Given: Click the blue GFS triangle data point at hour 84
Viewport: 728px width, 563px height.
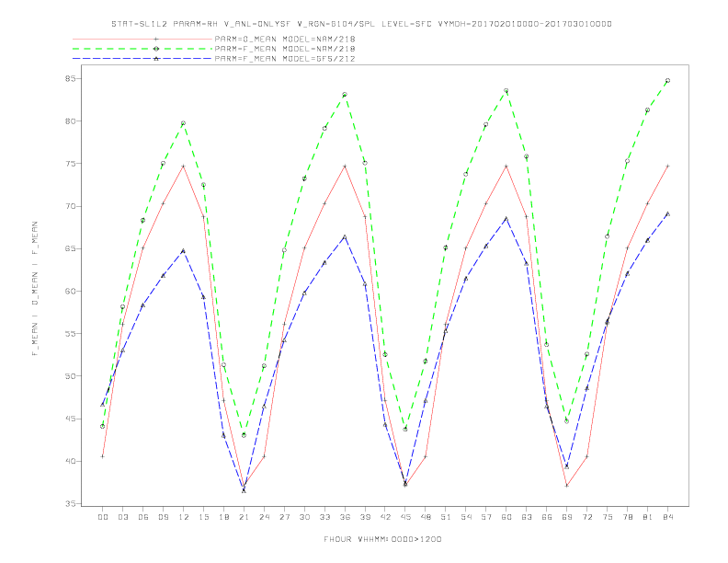Looking at the screenshot, I should click(667, 214).
